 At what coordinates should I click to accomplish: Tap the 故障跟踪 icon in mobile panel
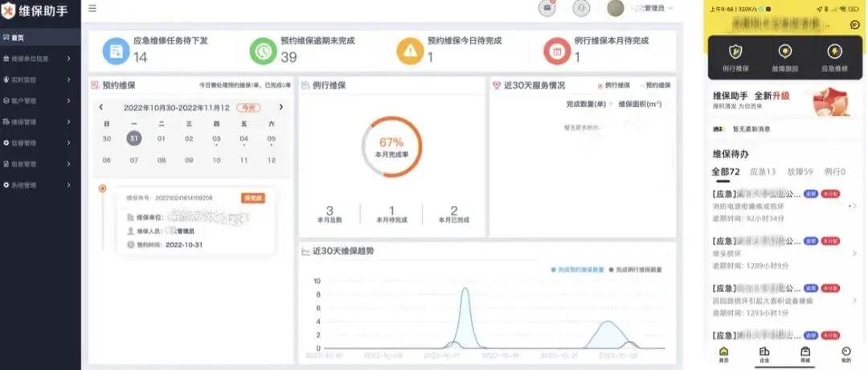[x=784, y=53]
